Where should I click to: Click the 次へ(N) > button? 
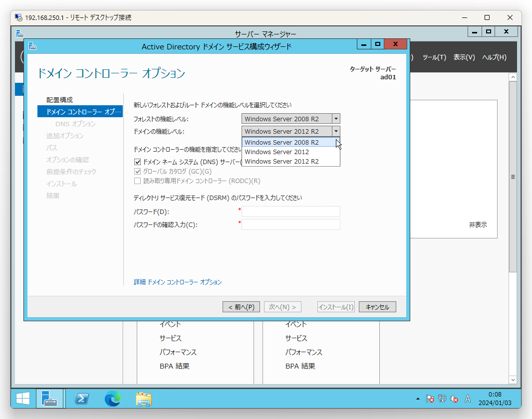tap(282, 307)
